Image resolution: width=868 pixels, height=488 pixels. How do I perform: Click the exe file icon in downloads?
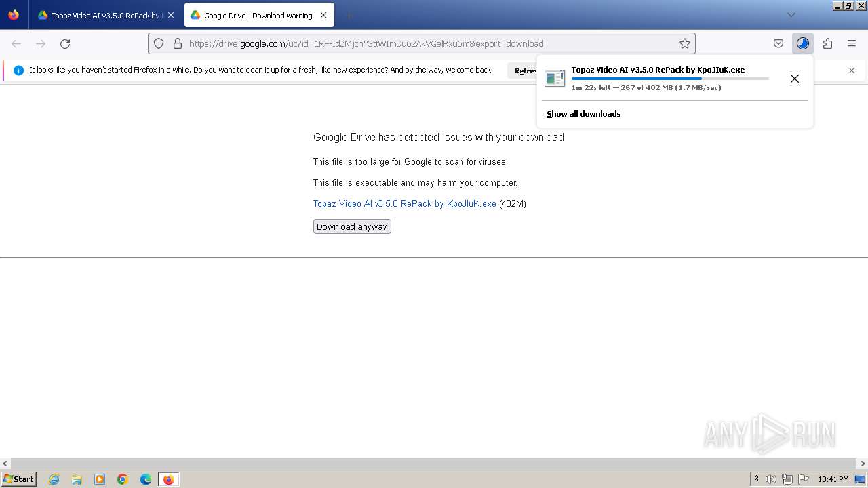555,79
